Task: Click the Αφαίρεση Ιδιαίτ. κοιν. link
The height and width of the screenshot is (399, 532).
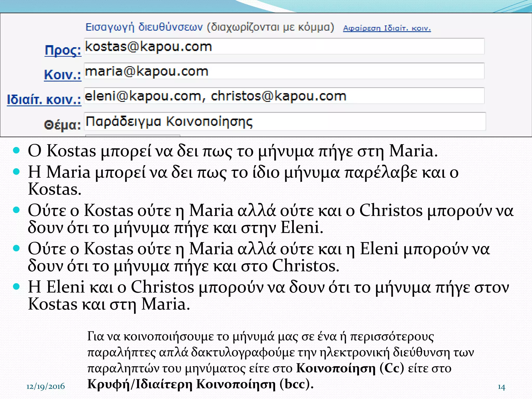Action: (x=387, y=28)
